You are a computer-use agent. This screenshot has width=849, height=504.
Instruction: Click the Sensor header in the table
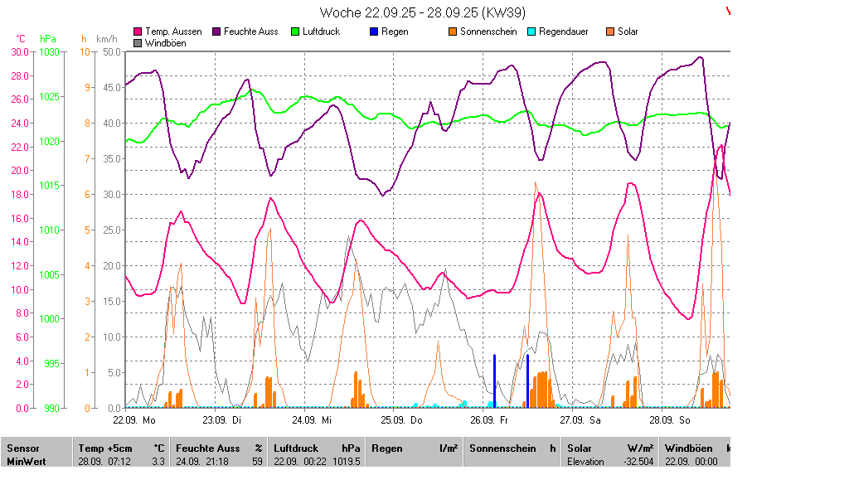(22, 448)
